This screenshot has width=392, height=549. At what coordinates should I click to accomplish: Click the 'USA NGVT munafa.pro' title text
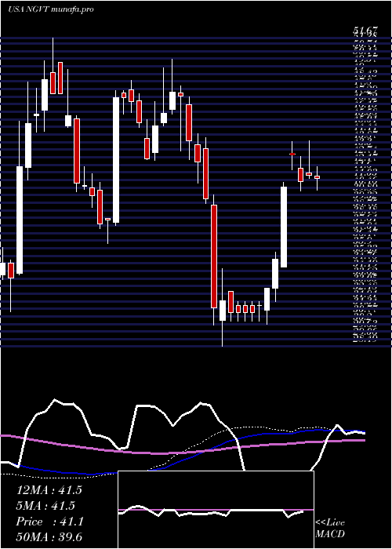[x=51, y=9]
